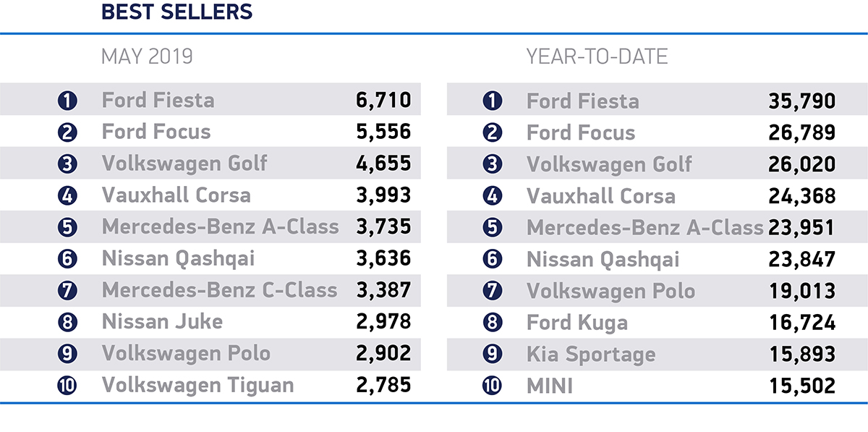Viewport: 868px width, 432px height.
Task: Click the rank 10 badge beside MINI
Action: [492, 386]
